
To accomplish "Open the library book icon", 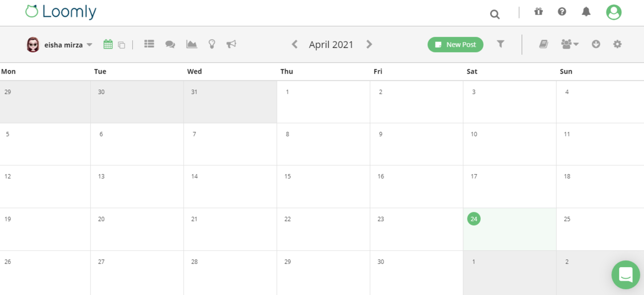I will pyautogui.click(x=544, y=44).
